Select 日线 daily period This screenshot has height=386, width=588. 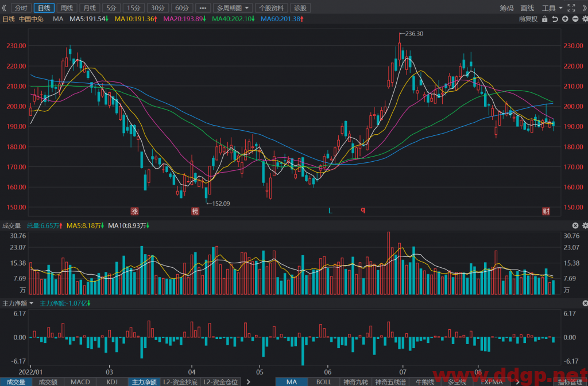click(x=44, y=8)
